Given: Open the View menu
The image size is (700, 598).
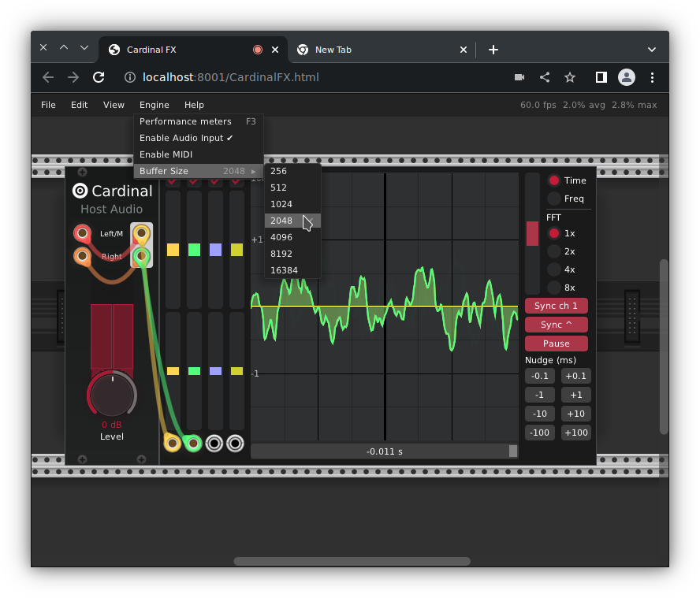Looking at the screenshot, I should (x=114, y=105).
